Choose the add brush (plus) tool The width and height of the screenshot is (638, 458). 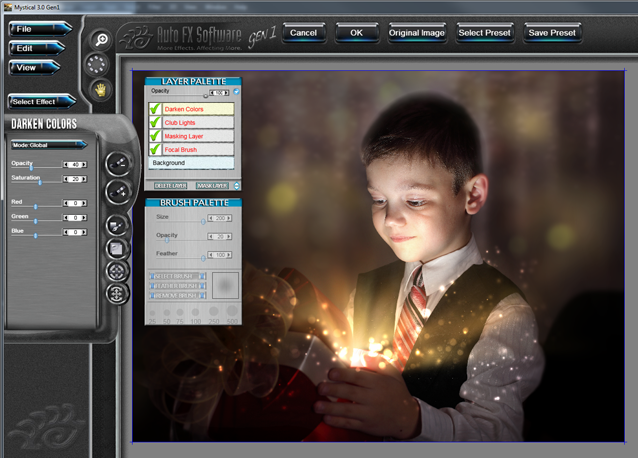118,191
